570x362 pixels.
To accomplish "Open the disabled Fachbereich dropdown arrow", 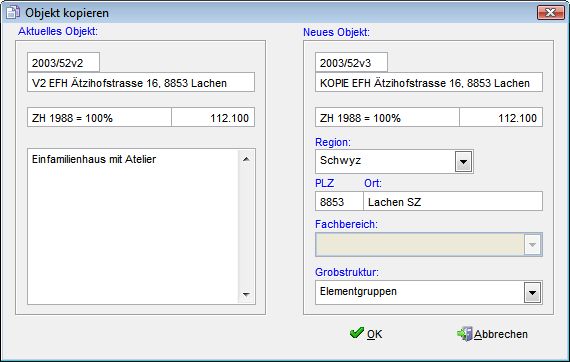I will click(533, 245).
